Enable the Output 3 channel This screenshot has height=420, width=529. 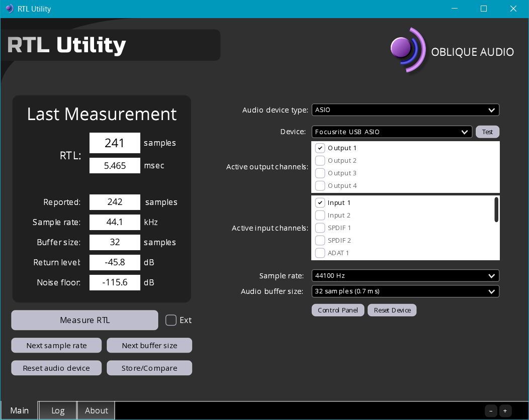(x=320, y=173)
